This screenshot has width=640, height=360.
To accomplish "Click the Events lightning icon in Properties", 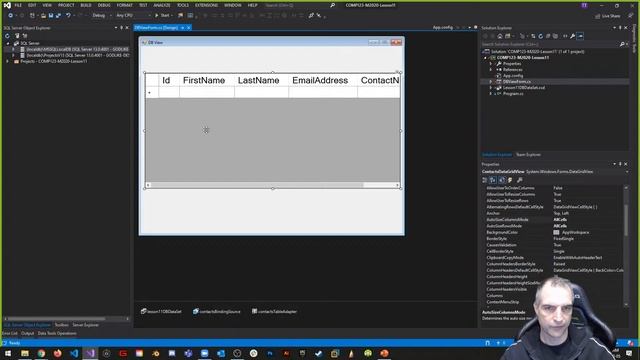I will click(x=510, y=180).
